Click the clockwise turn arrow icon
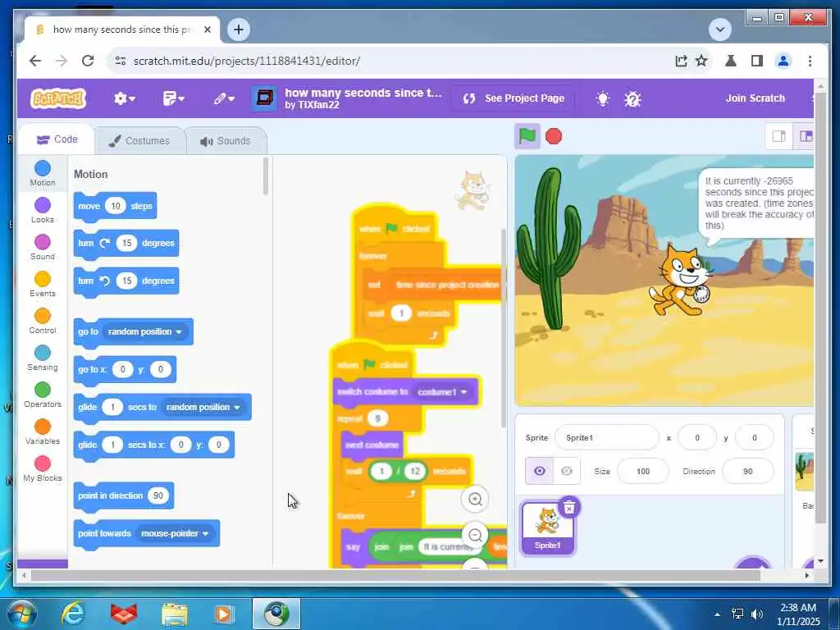The height and width of the screenshot is (630, 840). (105, 243)
